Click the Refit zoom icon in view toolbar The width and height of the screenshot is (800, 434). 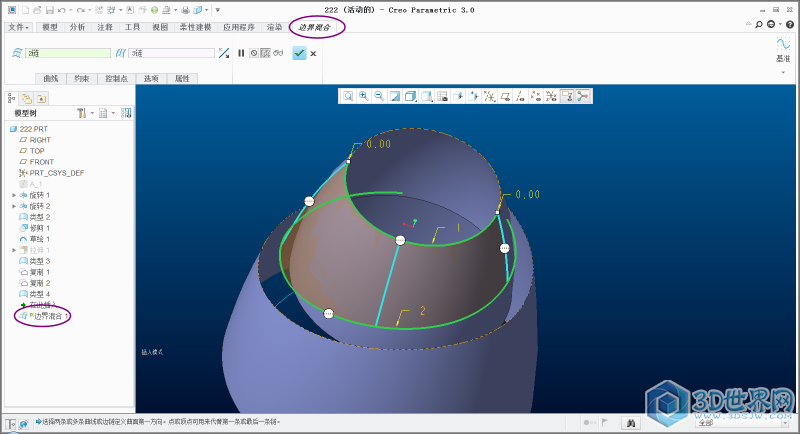point(348,96)
